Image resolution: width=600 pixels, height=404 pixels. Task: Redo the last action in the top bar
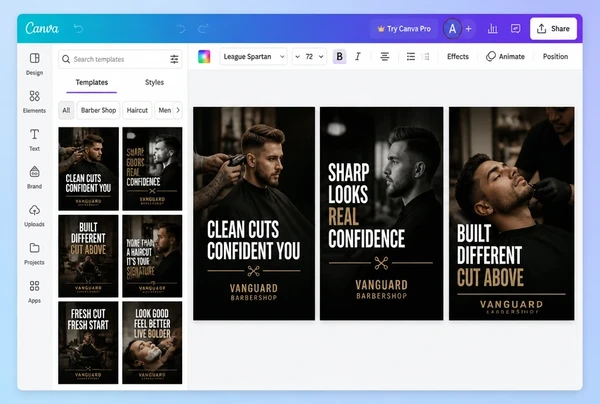[203, 28]
